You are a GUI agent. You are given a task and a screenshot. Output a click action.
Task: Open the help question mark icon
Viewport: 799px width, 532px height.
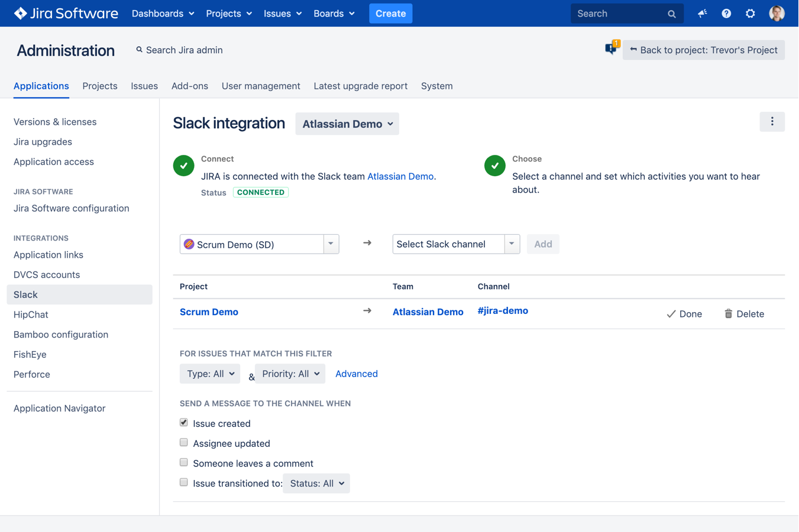click(726, 14)
